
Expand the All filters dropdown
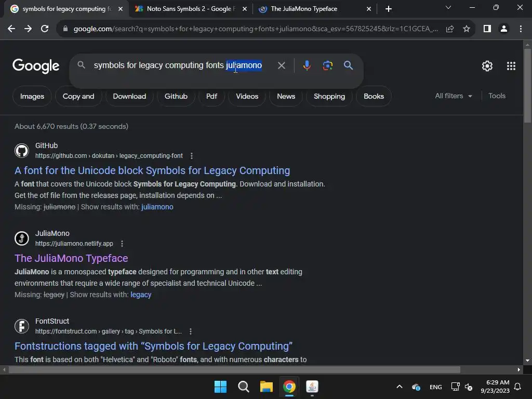click(x=454, y=96)
